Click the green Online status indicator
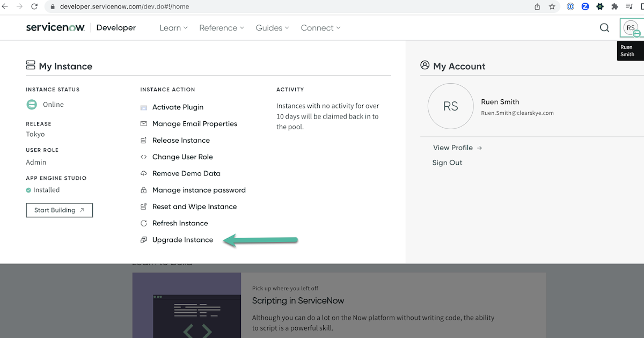The height and width of the screenshot is (338, 644). point(31,104)
